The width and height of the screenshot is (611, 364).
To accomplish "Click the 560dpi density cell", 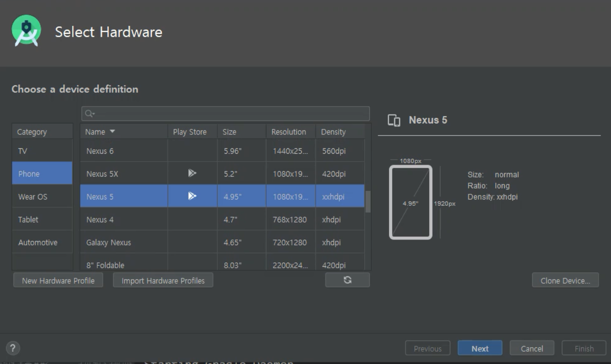I will (340, 151).
